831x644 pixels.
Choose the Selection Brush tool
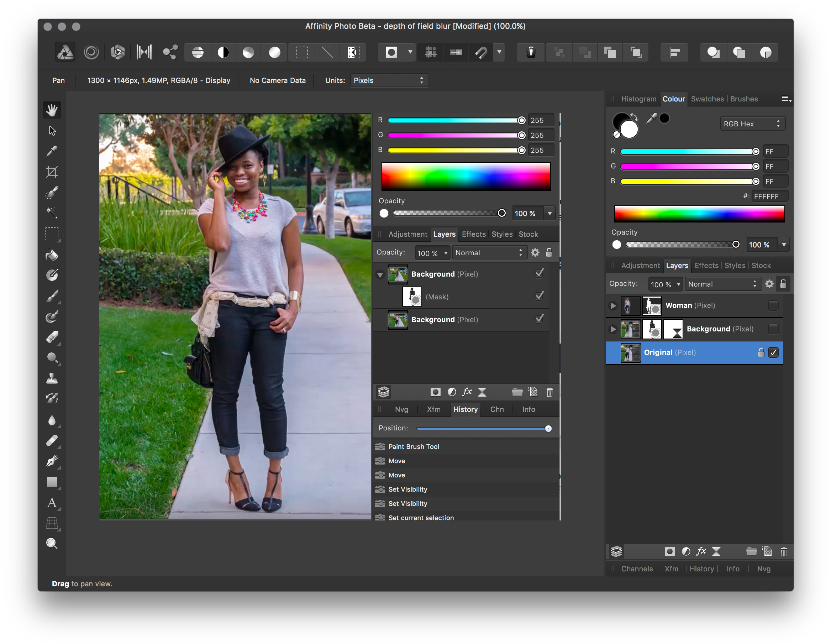(x=52, y=192)
